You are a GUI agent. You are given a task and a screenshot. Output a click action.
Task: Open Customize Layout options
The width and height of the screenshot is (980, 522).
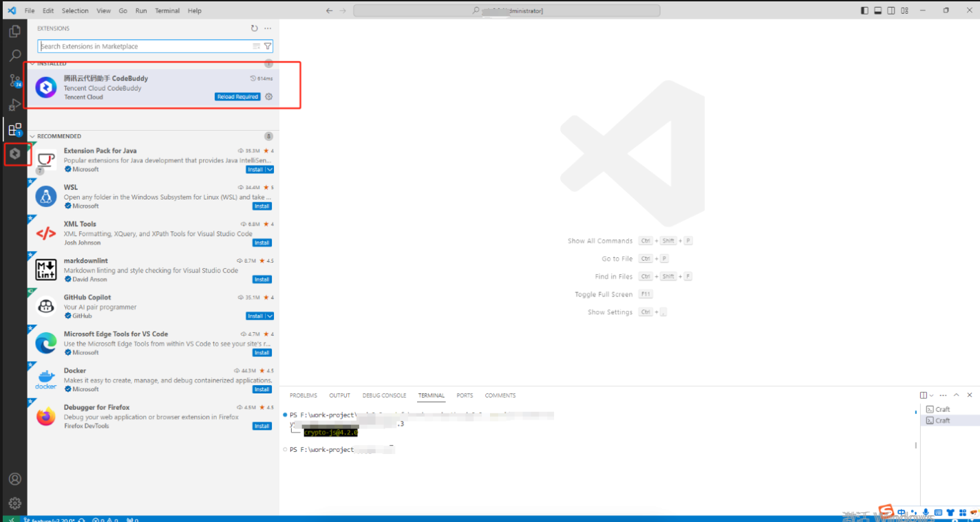904,11
